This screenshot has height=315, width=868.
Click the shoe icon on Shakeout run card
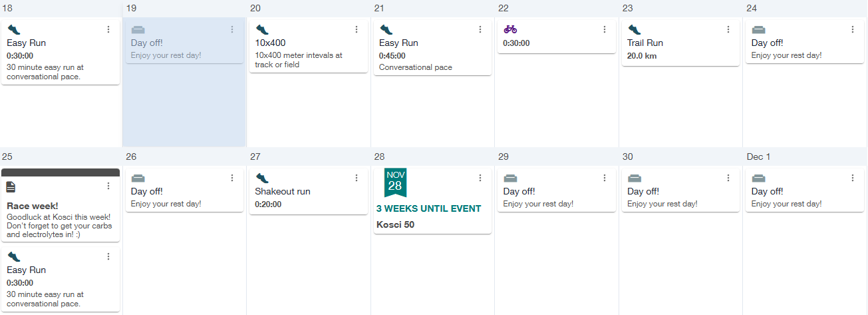pos(262,178)
